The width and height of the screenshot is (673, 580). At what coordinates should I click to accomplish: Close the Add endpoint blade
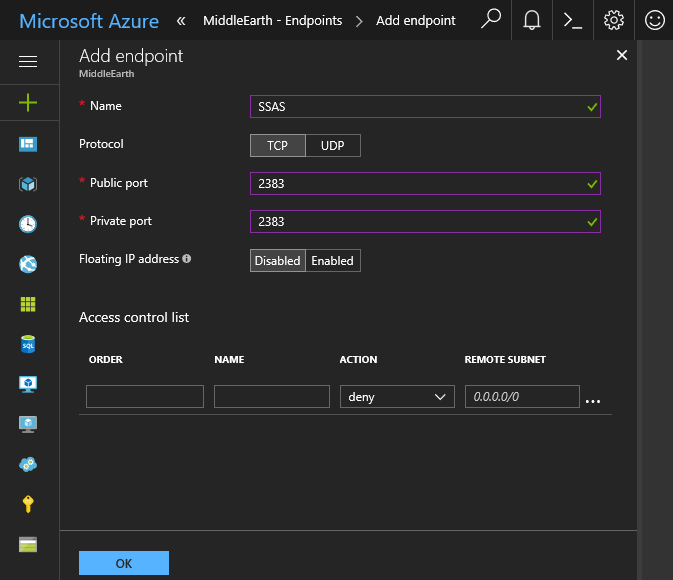pyautogui.click(x=621, y=55)
